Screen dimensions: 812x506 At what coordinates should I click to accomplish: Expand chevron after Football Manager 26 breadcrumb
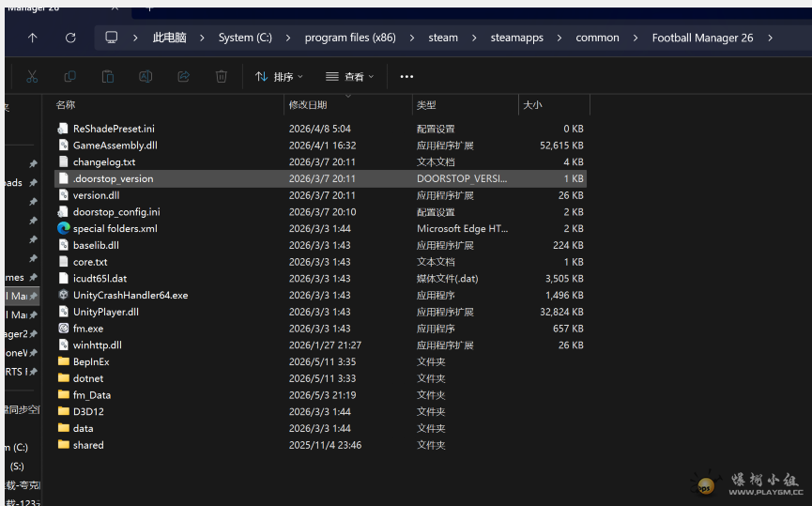coord(770,38)
